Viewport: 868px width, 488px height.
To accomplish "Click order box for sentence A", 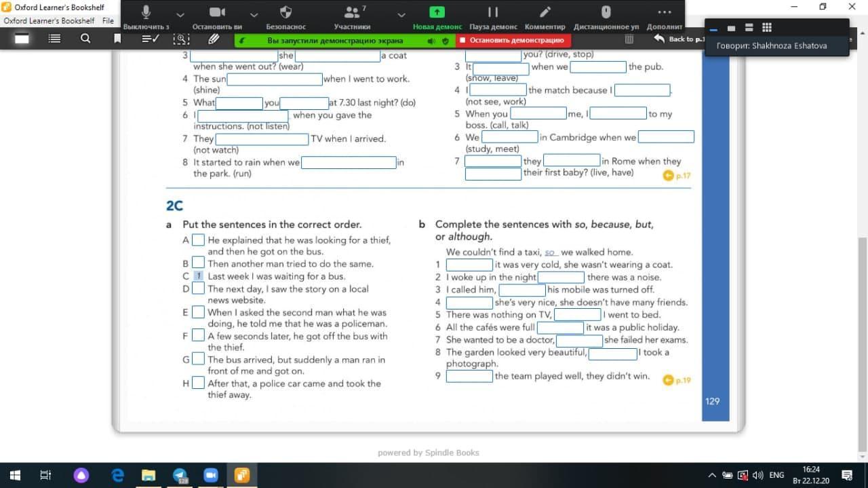I will [x=198, y=240].
